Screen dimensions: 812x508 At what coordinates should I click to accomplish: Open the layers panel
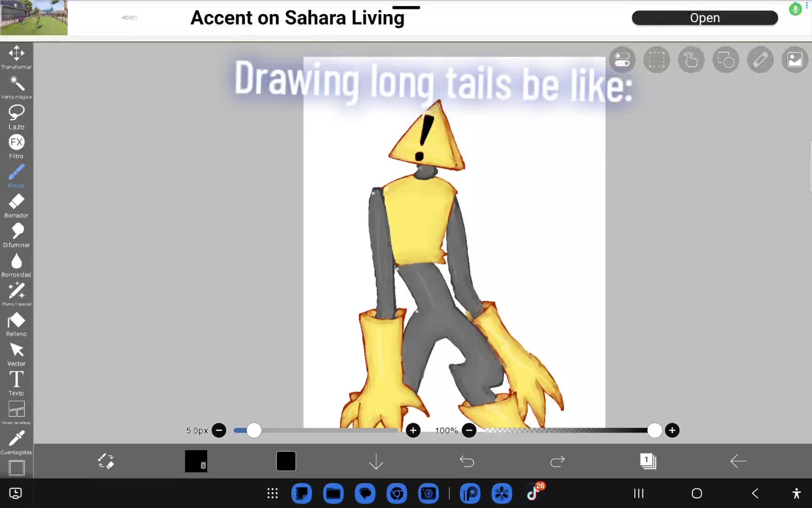click(648, 461)
